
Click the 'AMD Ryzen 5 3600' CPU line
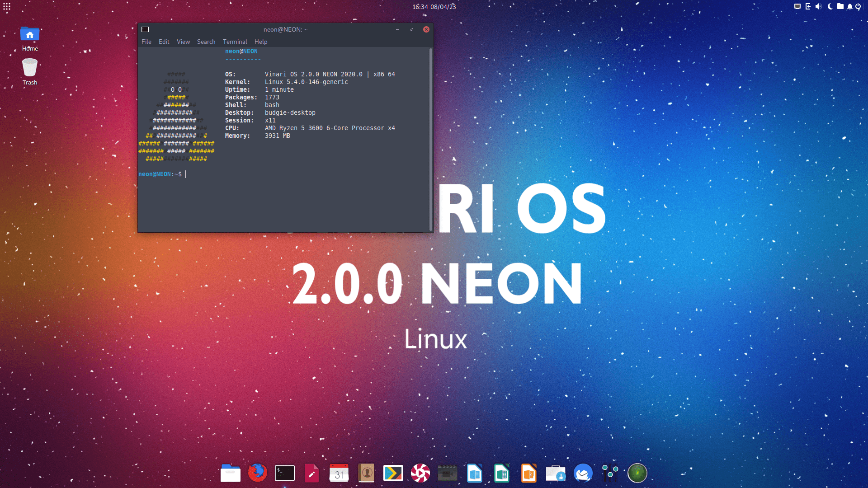[x=330, y=128]
